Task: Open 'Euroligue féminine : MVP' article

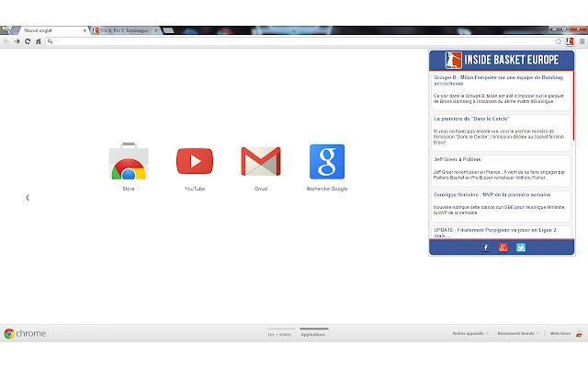Action: pos(492,195)
